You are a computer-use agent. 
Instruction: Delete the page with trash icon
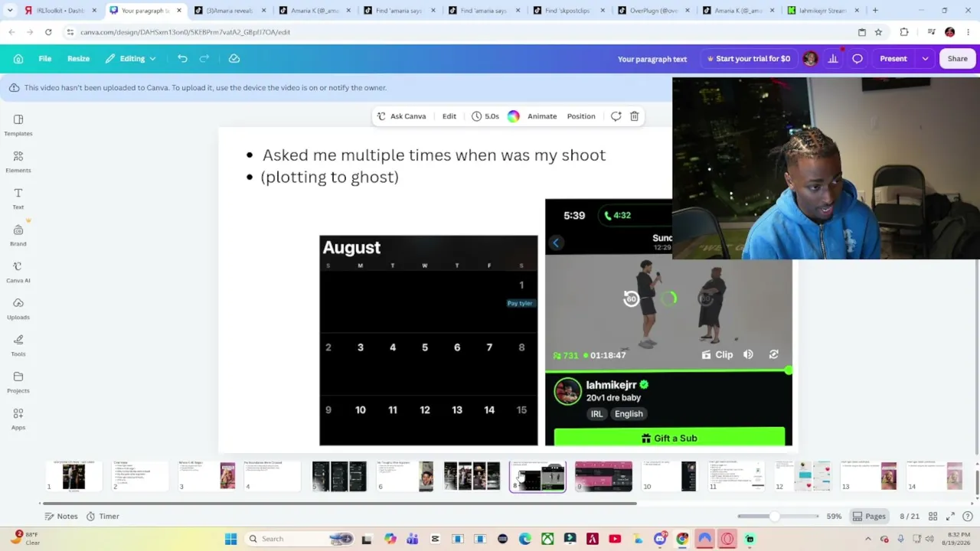pyautogui.click(x=635, y=116)
